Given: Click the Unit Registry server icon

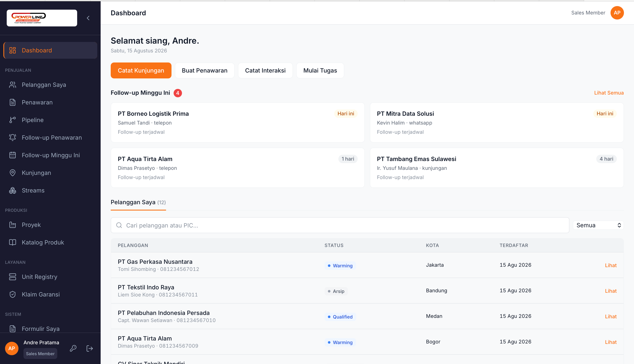Looking at the screenshot, I should click(13, 277).
